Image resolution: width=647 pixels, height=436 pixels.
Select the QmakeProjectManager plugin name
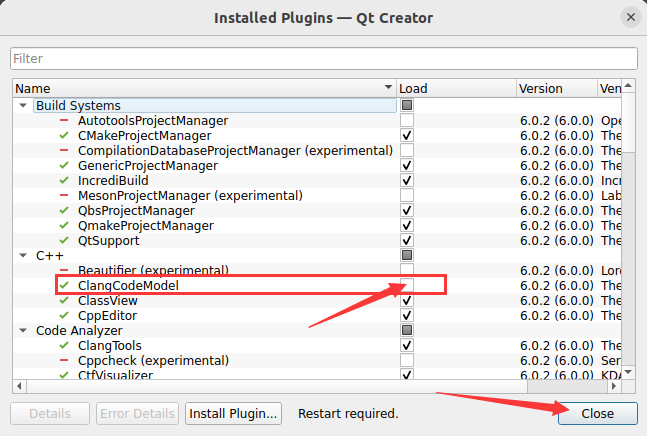[146, 226]
